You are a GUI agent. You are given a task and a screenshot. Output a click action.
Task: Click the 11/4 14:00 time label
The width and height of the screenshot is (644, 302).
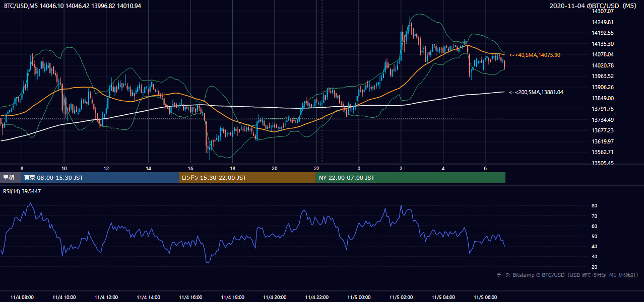[148, 297]
